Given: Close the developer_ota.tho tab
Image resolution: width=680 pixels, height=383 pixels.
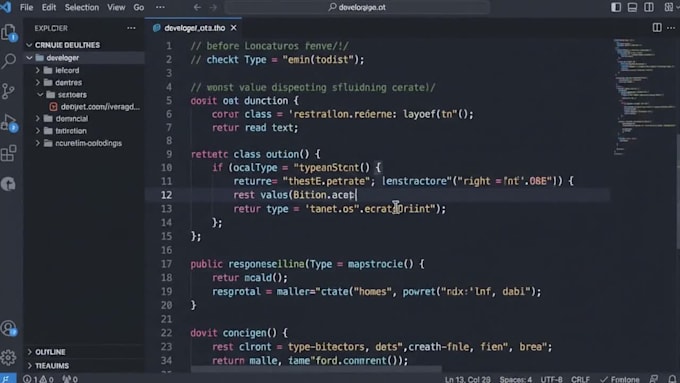Looking at the screenshot, I should [234, 28].
